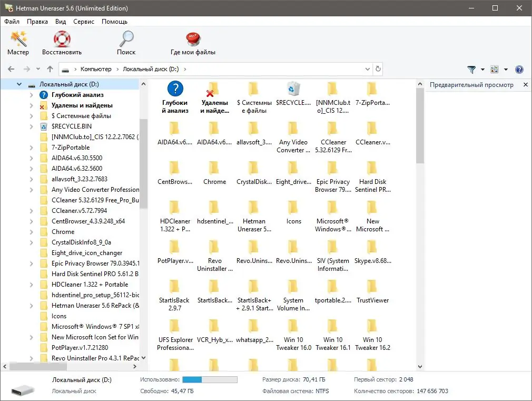The image size is (532, 401).
Task: Click the Восстановить recovery lifebuoy icon
Action: pos(61,38)
